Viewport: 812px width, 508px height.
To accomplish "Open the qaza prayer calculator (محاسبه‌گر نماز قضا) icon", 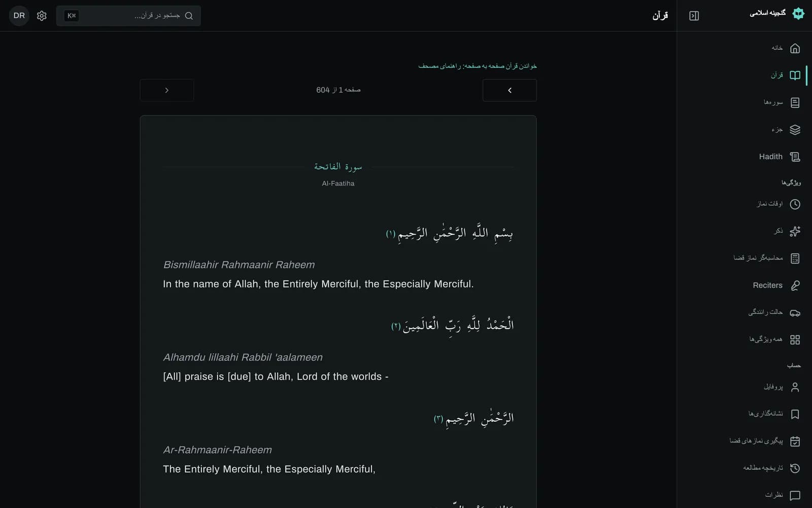I will click(x=795, y=258).
